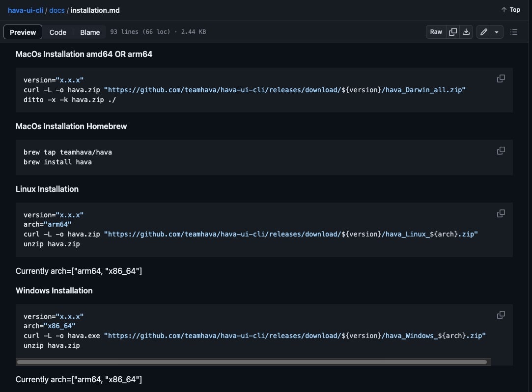Click the brew install hava line
The width and height of the screenshot is (532, 392).
click(x=57, y=162)
